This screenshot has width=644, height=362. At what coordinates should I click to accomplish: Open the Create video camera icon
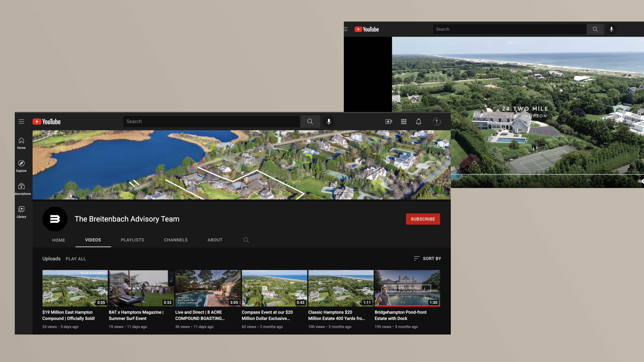(389, 121)
